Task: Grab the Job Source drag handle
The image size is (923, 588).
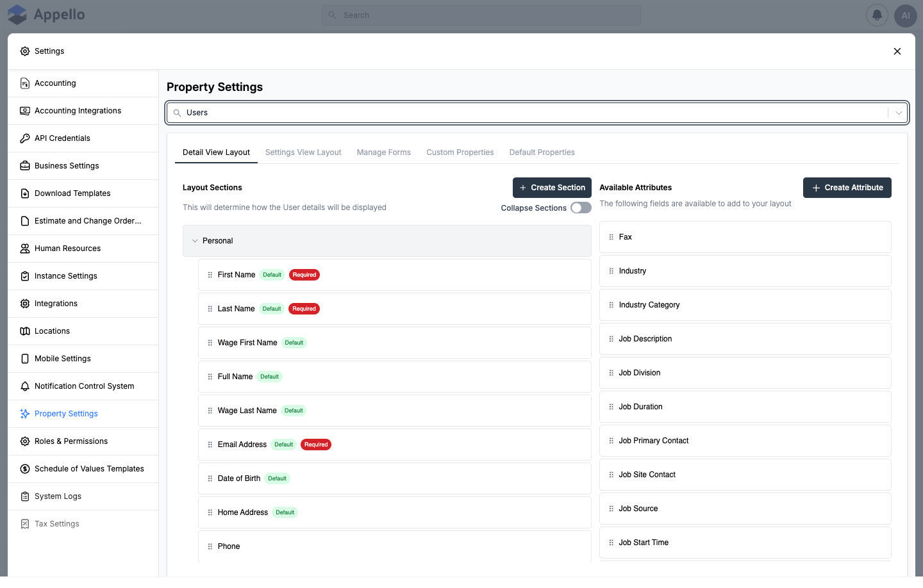Action: pos(611,509)
